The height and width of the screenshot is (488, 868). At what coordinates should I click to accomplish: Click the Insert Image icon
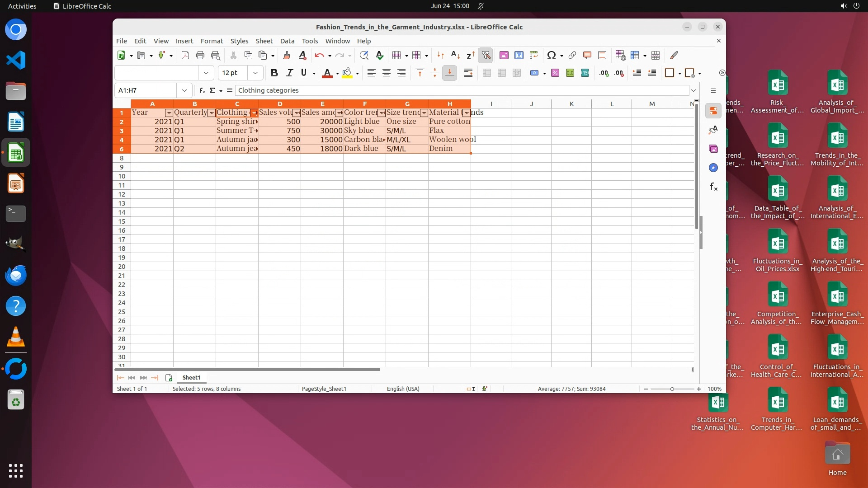504,55
